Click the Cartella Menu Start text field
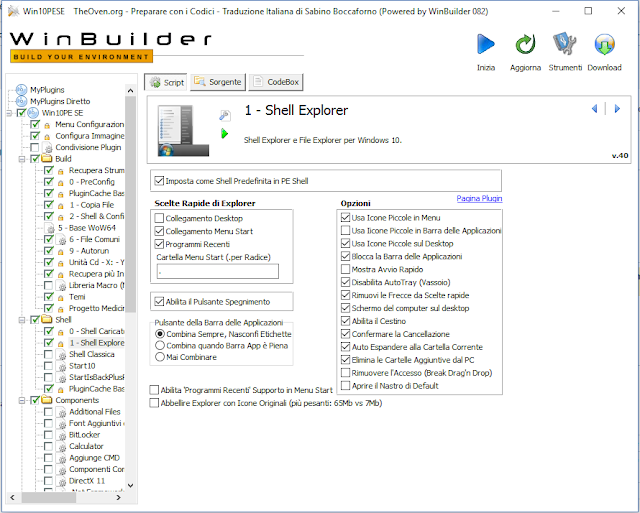This screenshot has height=513, width=640. point(218,271)
